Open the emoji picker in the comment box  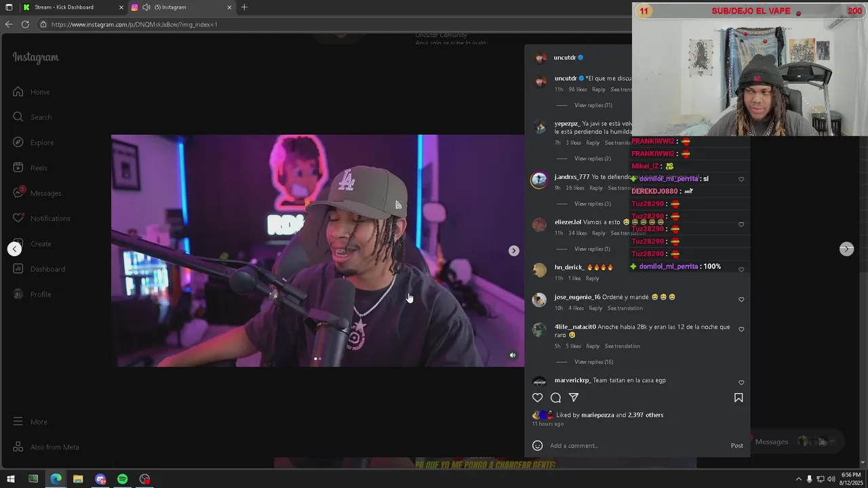(x=537, y=445)
